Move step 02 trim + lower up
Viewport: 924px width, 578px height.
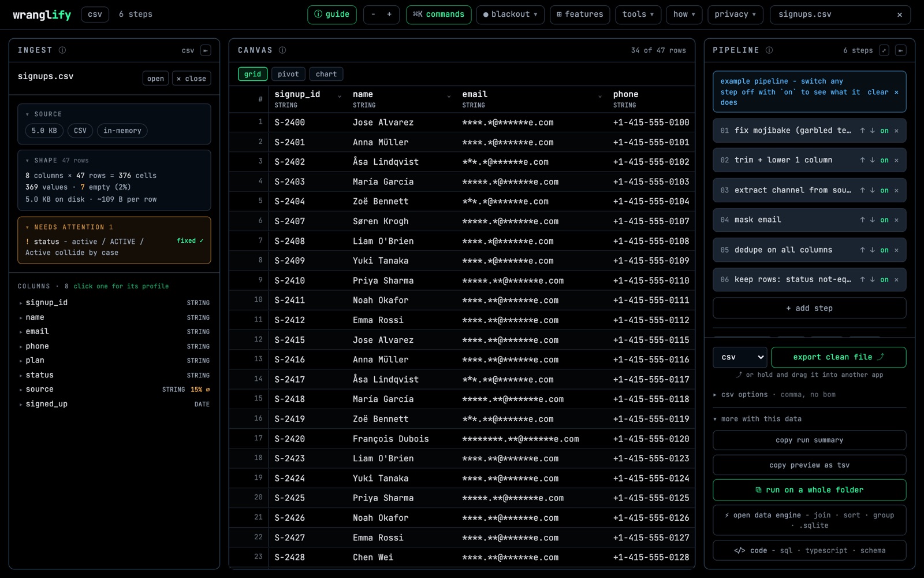click(863, 160)
